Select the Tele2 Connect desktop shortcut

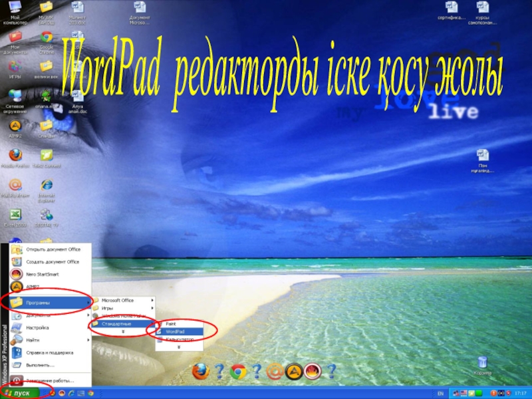(47, 158)
